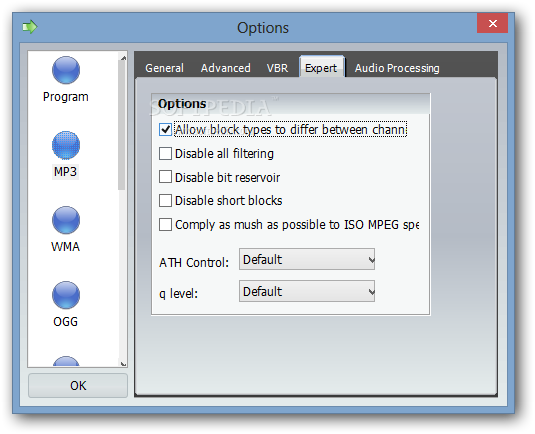Screen dimensions: 535x434
Task: Tick the Disable bit reservoir checkbox
Action: click(x=165, y=177)
